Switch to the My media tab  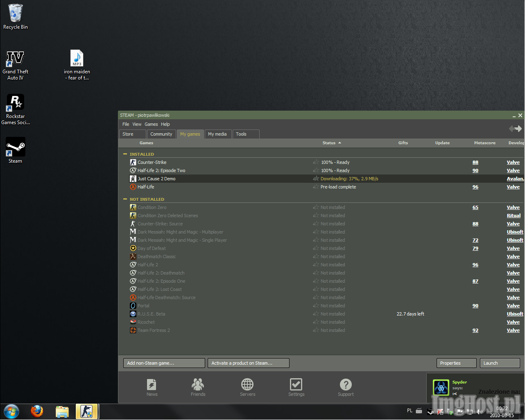click(217, 134)
